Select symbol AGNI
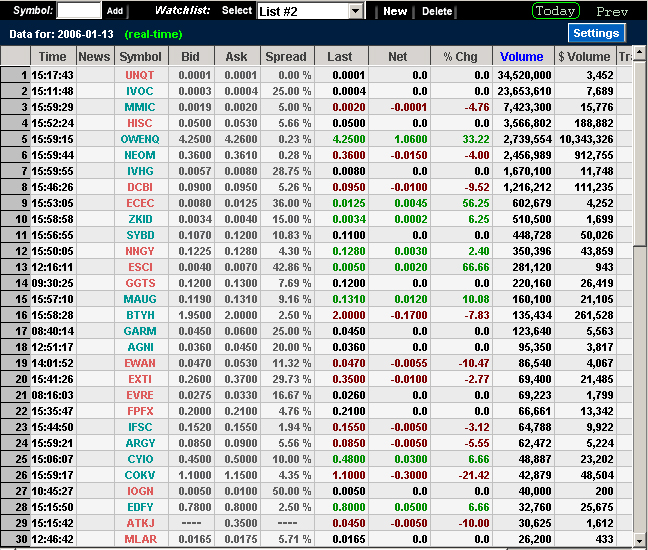The height and width of the screenshot is (550, 648). coord(140,348)
